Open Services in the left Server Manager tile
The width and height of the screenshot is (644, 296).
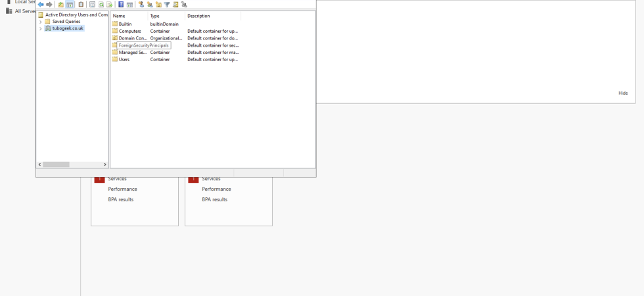coord(117,179)
